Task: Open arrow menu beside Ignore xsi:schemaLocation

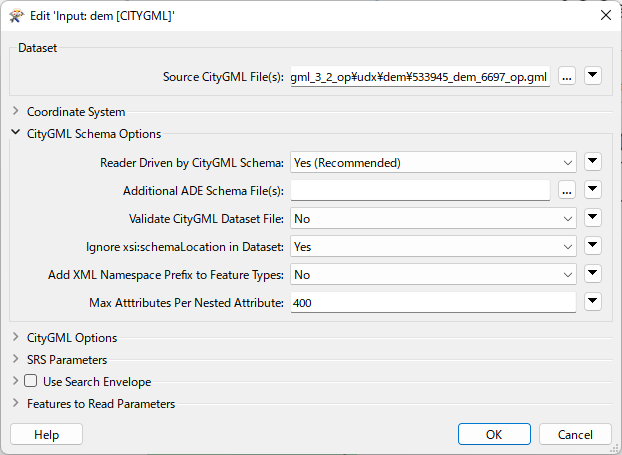Action: (x=593, y=246)
